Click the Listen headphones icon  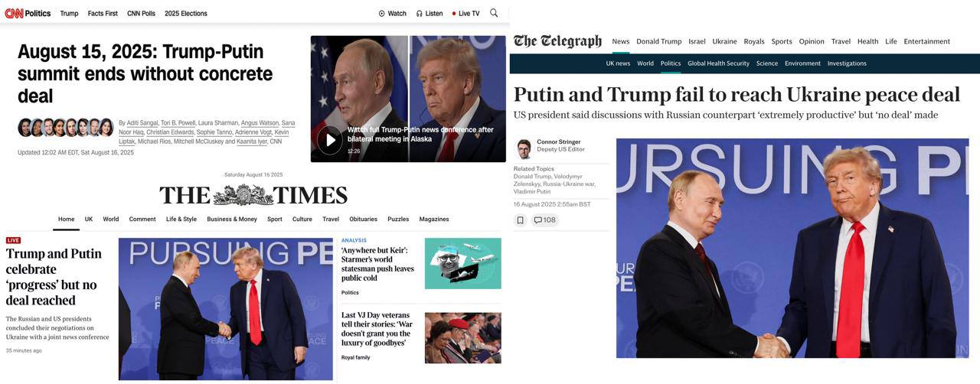coord(420,13)
